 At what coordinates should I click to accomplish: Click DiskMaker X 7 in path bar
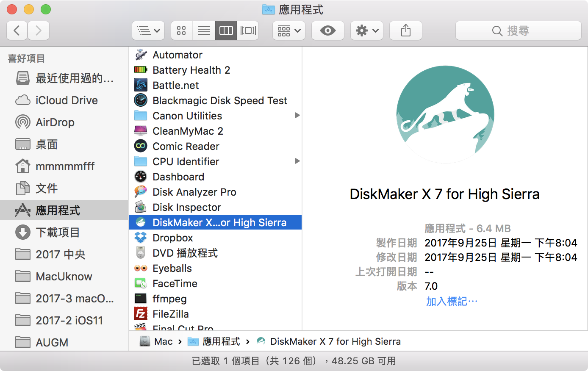coord(335,341)
